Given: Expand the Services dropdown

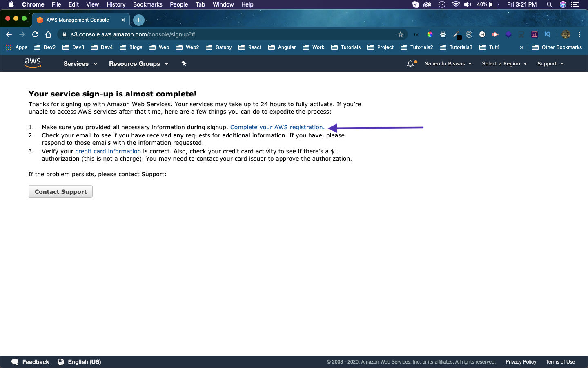Looking at the screenshot, I should (80, 63).
